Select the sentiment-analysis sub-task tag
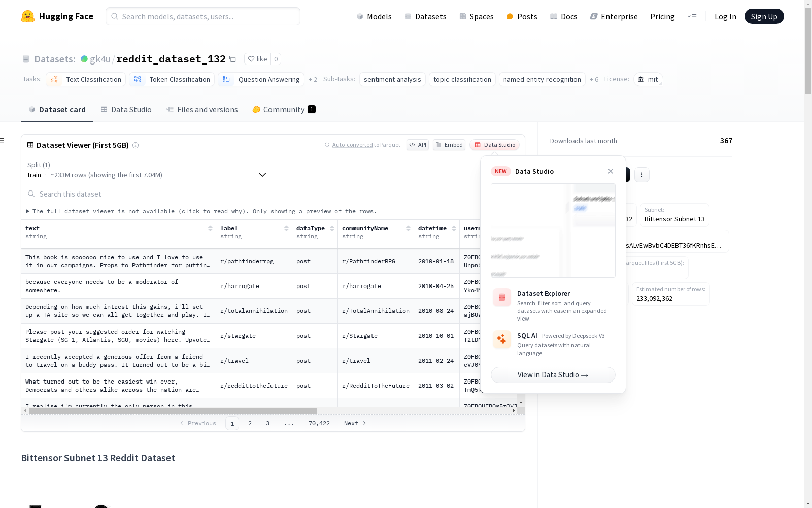 pos(392,79)
